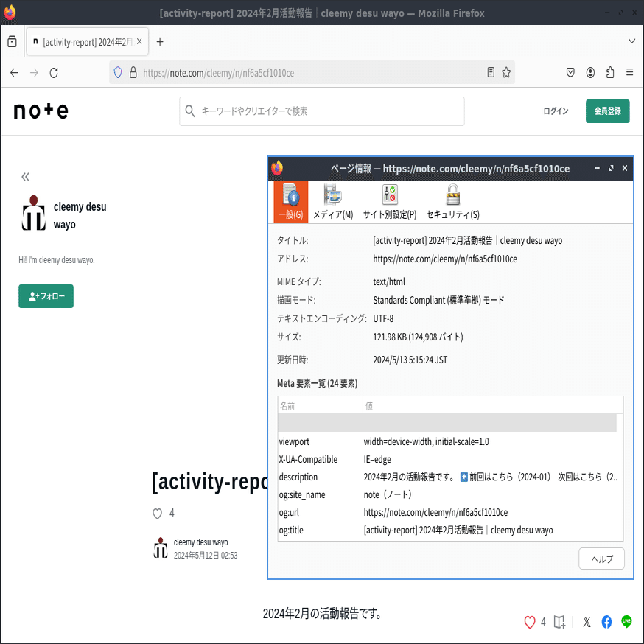Click the 名前 column header
This screenshot has height=644, width=644.
pyautogui.click(x=320, y=406)
